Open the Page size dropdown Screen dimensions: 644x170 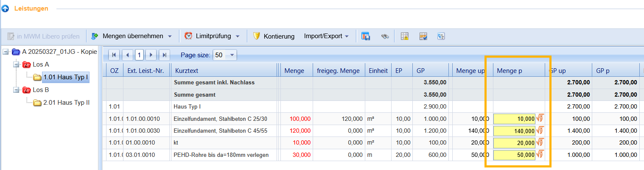pos(232,55)
